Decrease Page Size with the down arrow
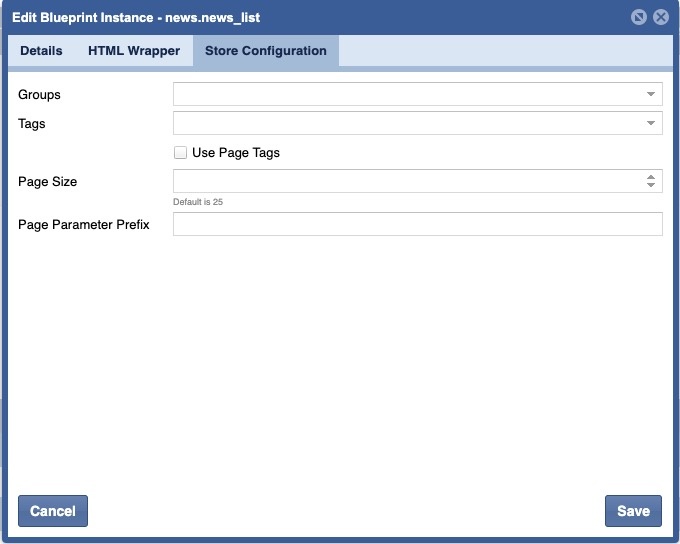The width and height of the screenshot is (680, 544). coord(651,185)
